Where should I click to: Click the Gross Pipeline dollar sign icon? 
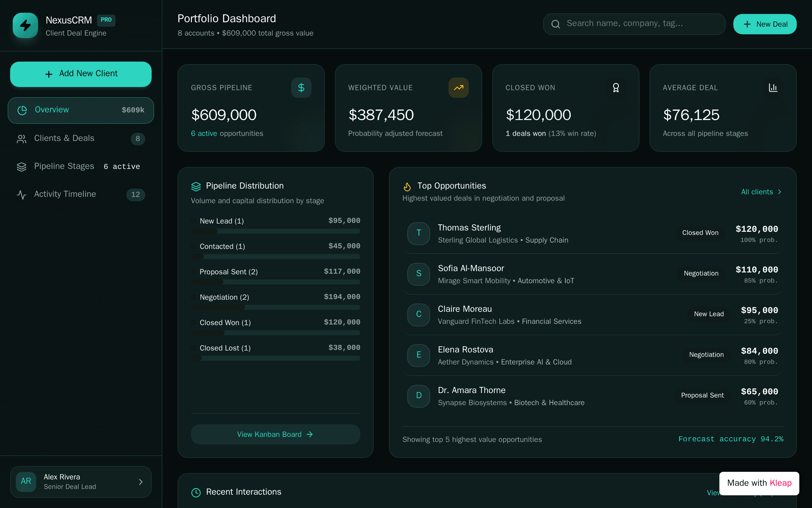tap(301, 88)
